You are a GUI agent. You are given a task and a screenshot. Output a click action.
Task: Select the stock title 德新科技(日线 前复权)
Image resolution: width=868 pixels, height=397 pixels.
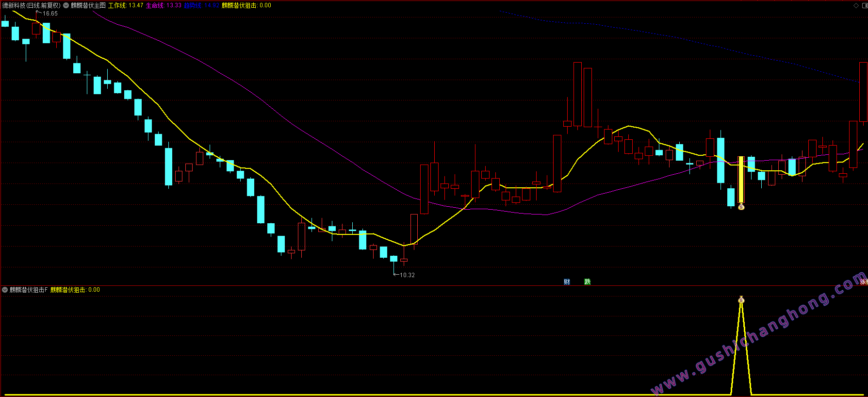32,5
